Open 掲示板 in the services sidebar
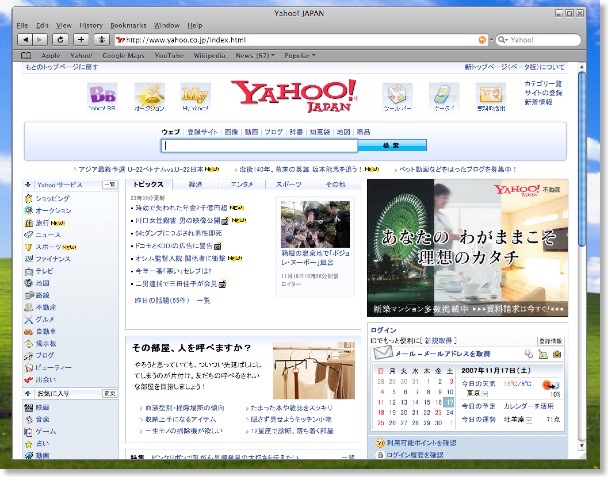This screenshot has height=477, width=608. click(x=45, y=343)
